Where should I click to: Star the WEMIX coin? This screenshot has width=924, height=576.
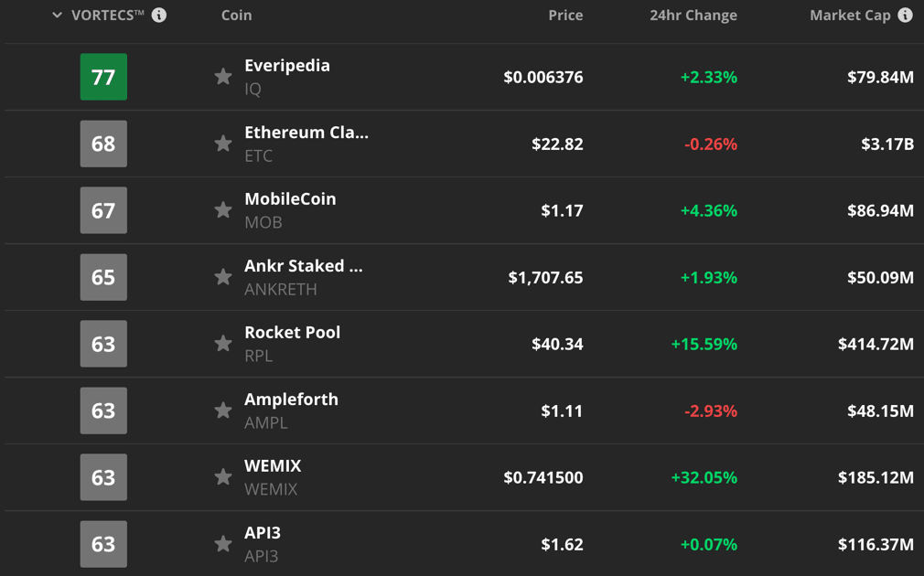[x=223, y=477]
